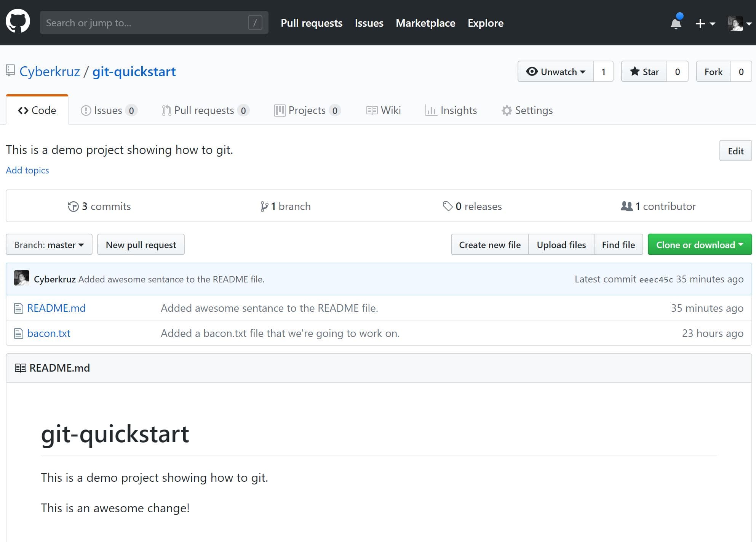Open Cyberkruz author link in commit bar
The height and width of the screenshot is (542, 756).
point(55,279)
